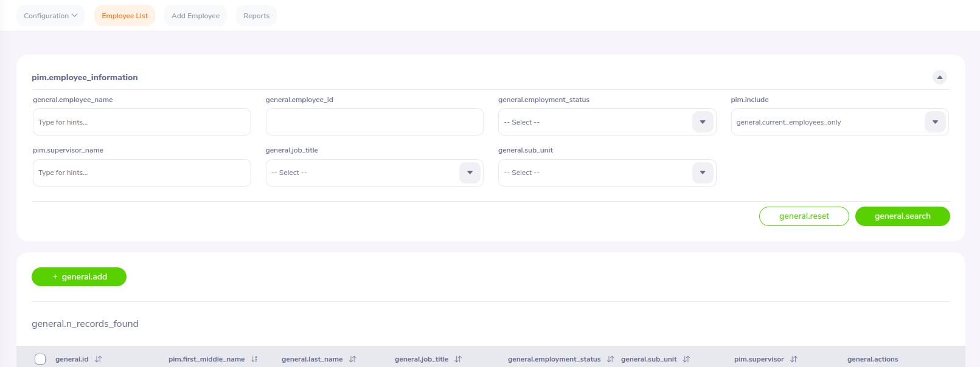This screenshot has height=367, width=980.
Task: Sort by general.id column icon
Action: (x=99, y=359)
